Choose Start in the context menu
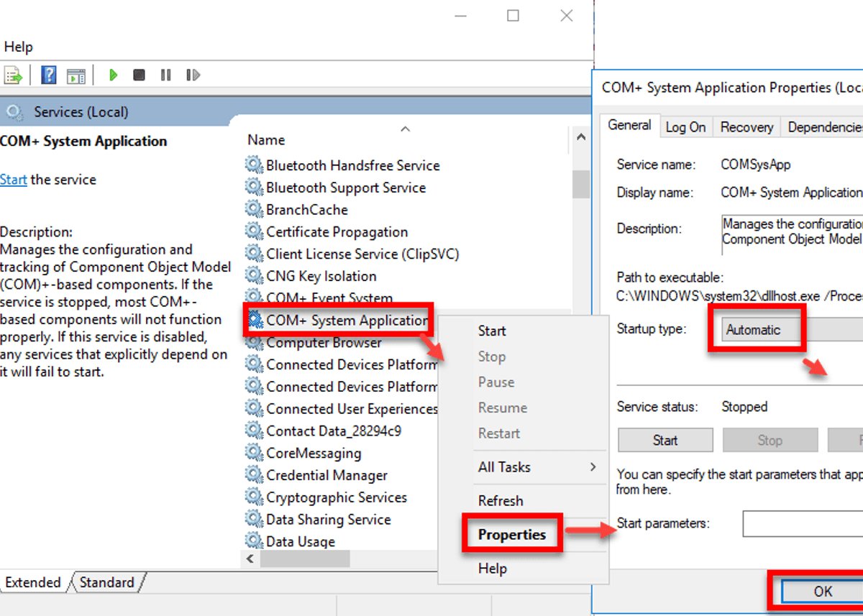Image resolution: width=863 pixels, height=616 pixels. (492, 331)
